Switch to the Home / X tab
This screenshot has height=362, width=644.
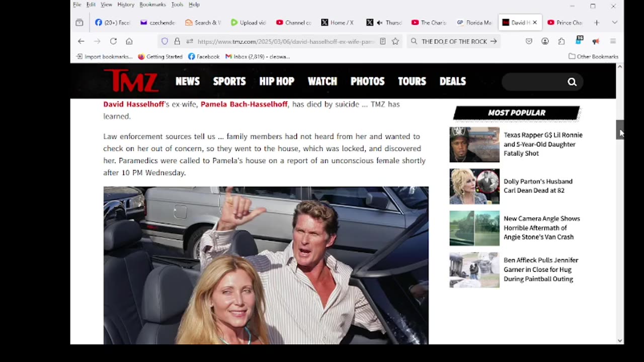[339, 23]
